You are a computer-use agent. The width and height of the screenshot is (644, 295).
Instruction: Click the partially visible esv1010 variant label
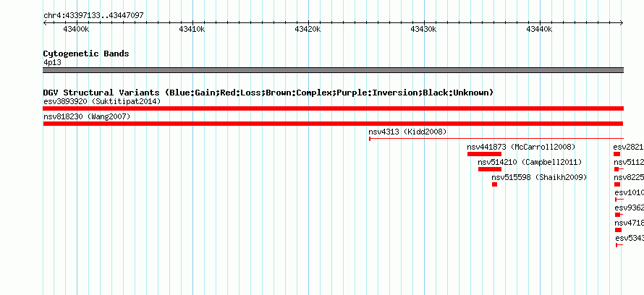[x=630, y=193]
